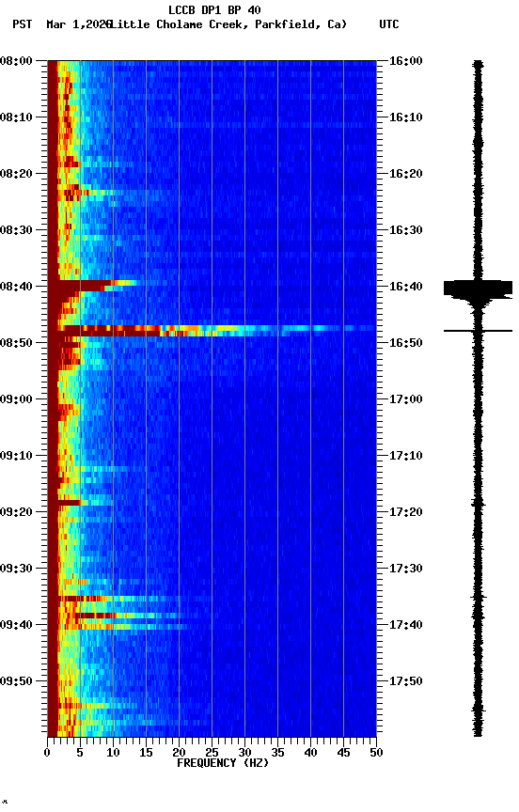Click the 08:00 PST time label
Screen dimensions: 519x812
pos(16,61)
